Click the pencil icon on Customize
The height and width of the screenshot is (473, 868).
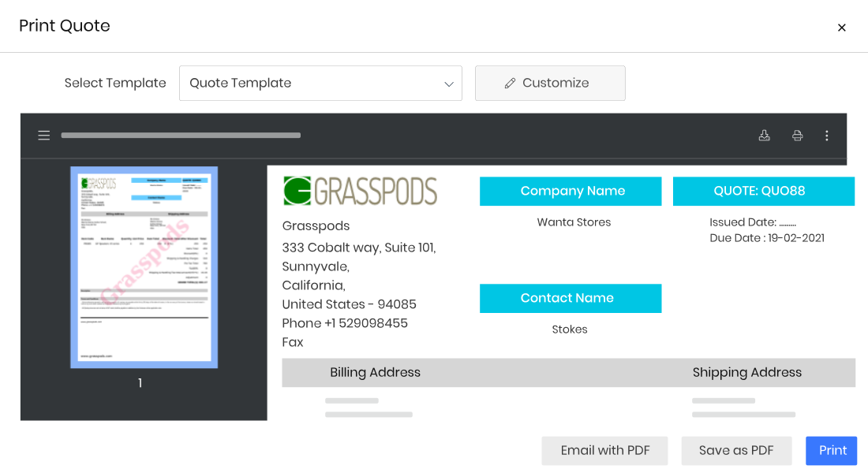tap(510, 83)
